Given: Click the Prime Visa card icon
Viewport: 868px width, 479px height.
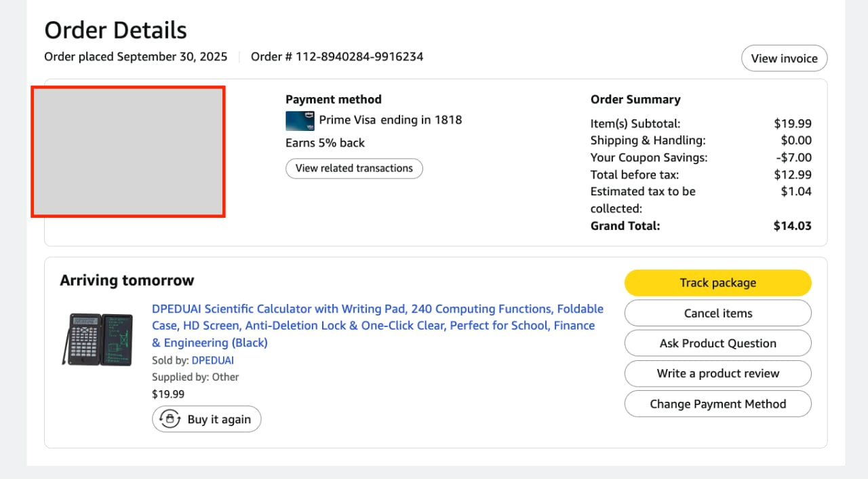Looking at the screenshot, I should 300,121.
